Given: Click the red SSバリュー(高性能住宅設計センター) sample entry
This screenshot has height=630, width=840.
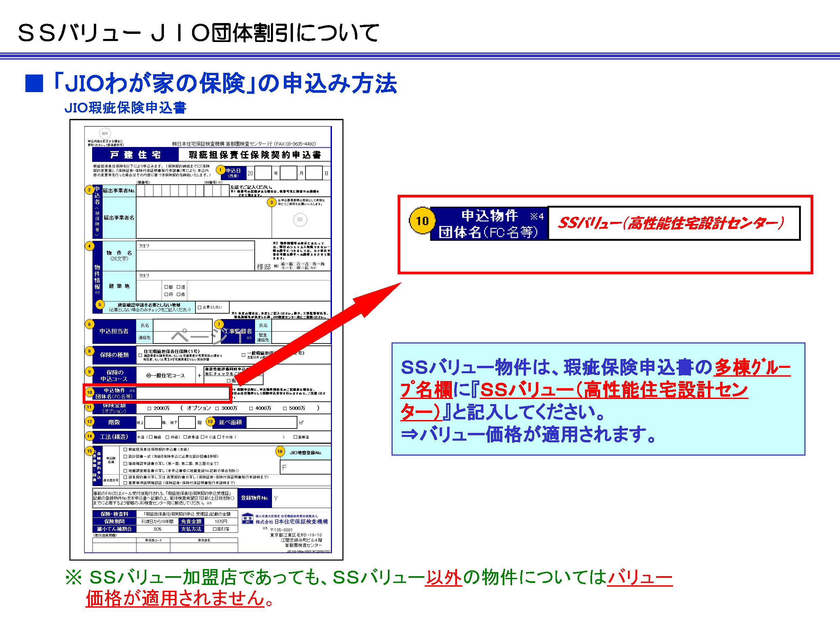Looking at the screenshot, I should [671, 223].
